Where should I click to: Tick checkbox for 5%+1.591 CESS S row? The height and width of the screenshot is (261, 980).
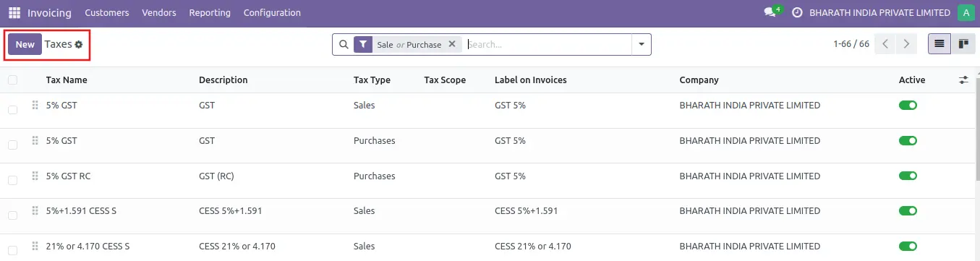click(x=12, y=215)
